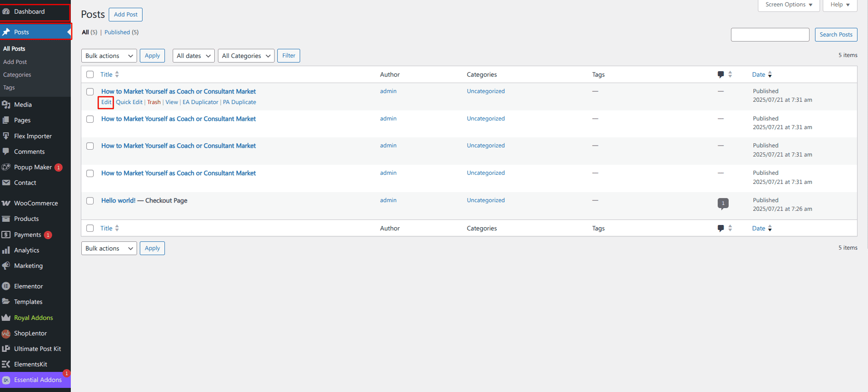This screenshot has width=868, height=392.
Task: Open the comment count bubble for Hello world
Action: (723, 204)
